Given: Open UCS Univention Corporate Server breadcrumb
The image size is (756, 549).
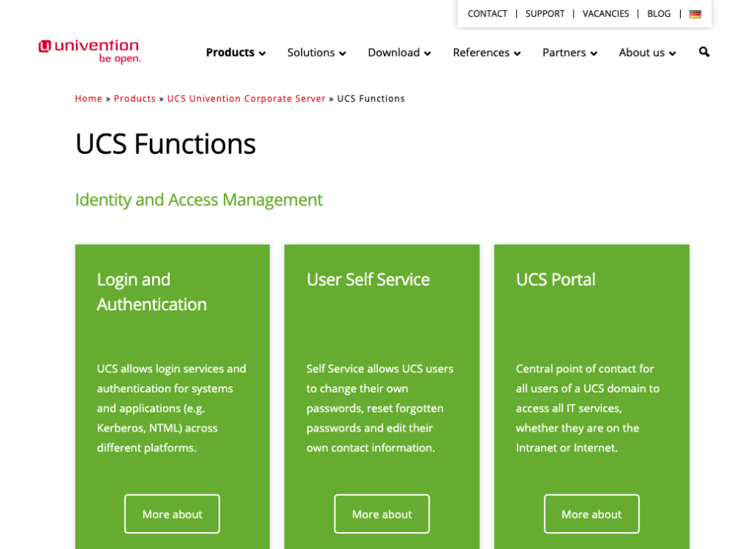Looking at the screenshot, I should pyautogui.click(x=247, y=99).
